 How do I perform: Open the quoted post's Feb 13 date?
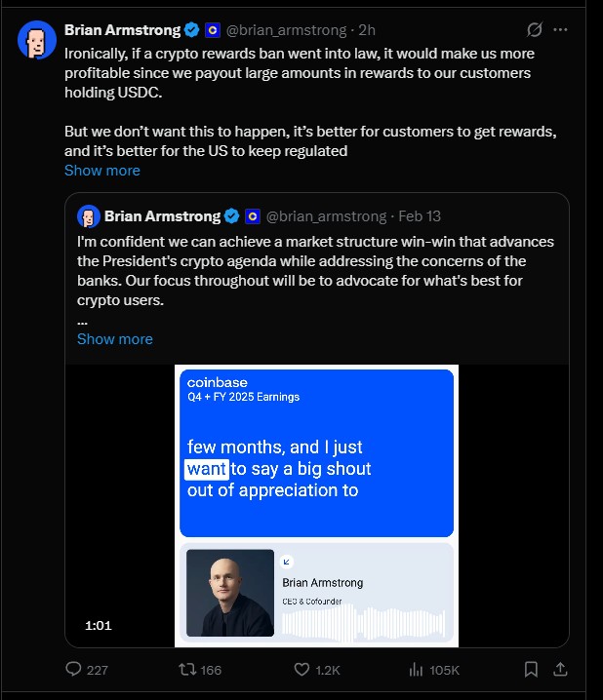tap(420, 215)
